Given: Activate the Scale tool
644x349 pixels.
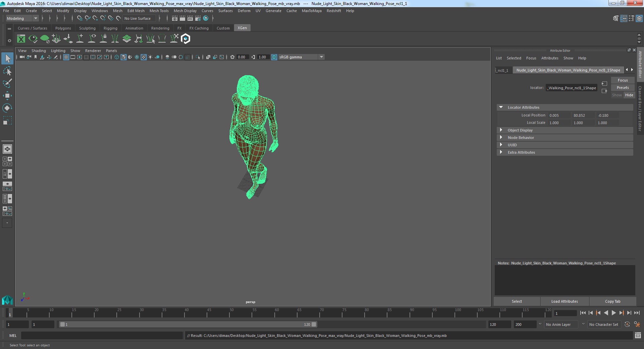Looking at the screenshot, I should (7, 120).
